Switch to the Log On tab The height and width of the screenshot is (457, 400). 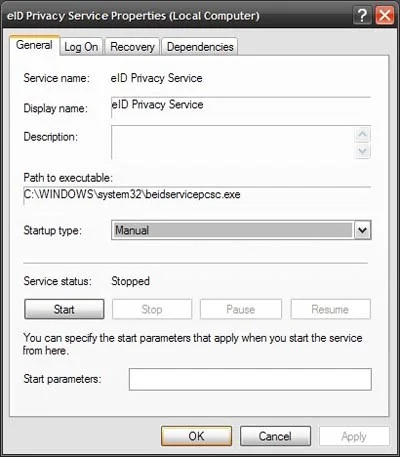[x=81, y=47]
